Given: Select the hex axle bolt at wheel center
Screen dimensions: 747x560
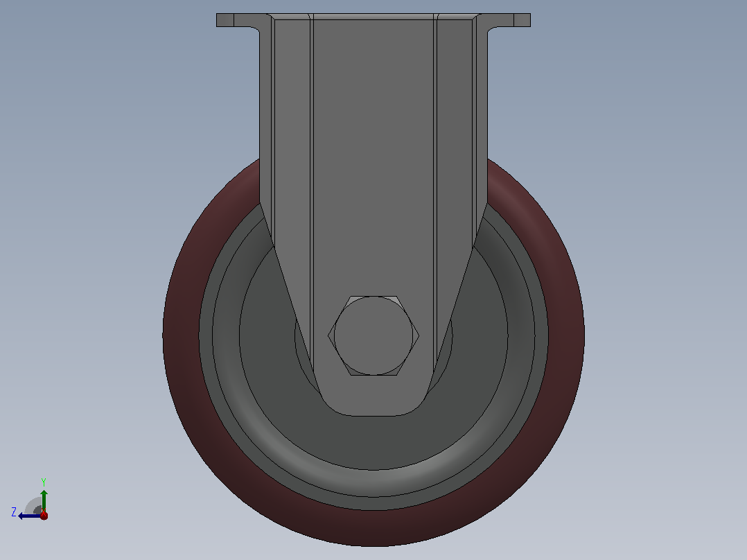Looking at the screenshot, I should click(x=373, y=335).
